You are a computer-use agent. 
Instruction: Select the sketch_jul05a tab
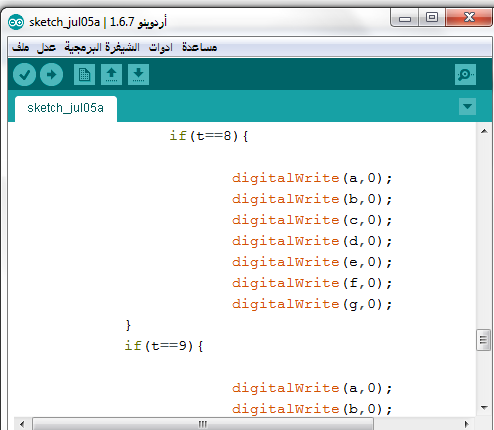pos(66,108)
